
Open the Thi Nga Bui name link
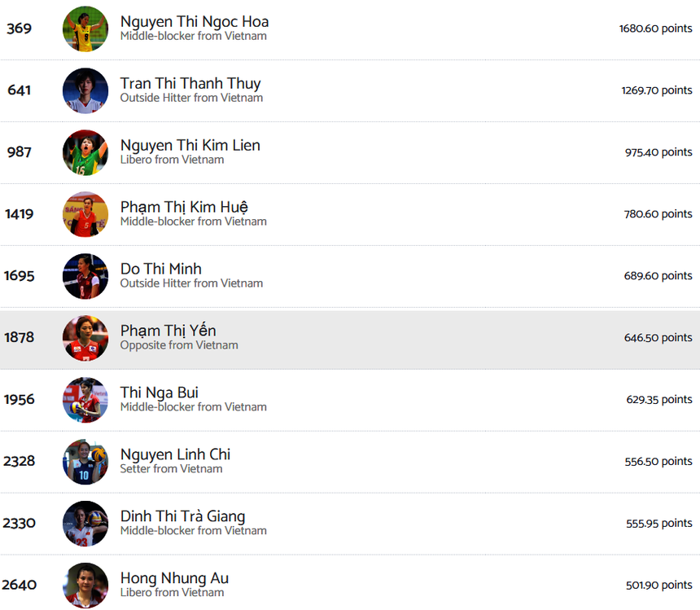coord(160,393)
